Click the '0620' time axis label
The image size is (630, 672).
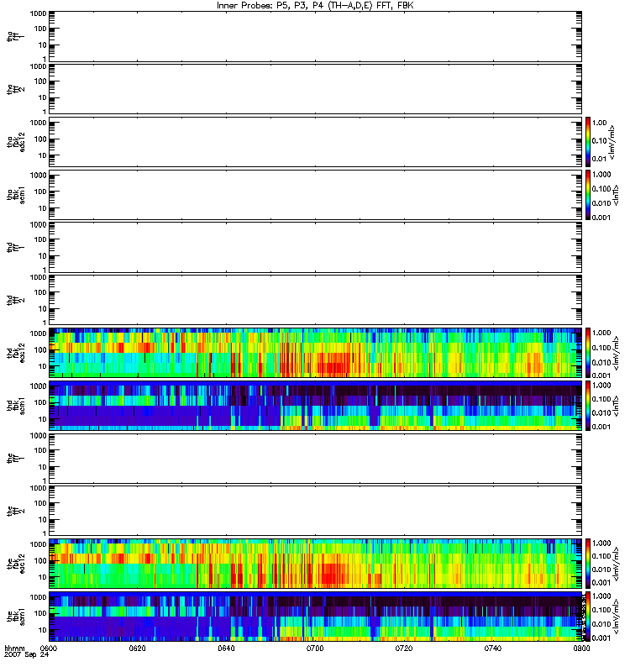pos(138,648)
